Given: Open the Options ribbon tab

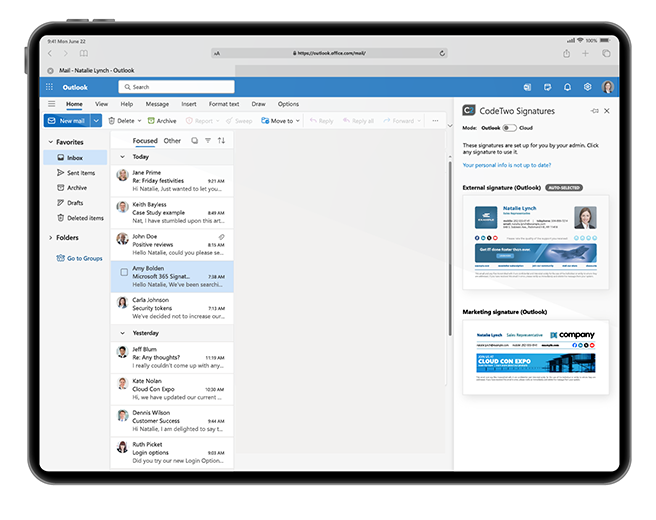Looking at the screenshot, I should click(x=288, y=104).
